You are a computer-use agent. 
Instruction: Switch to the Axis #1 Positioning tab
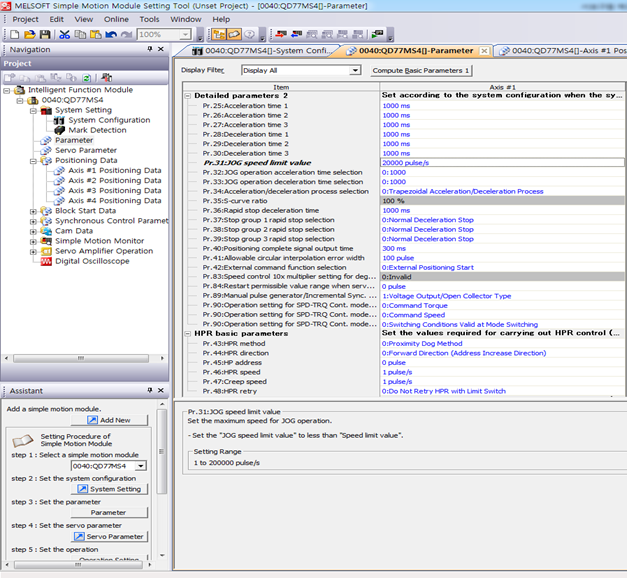click(x=564, y=51)
